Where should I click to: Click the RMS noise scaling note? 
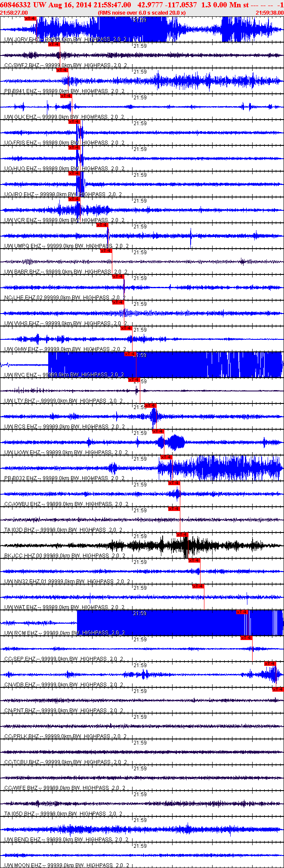[x=142, y=13]
